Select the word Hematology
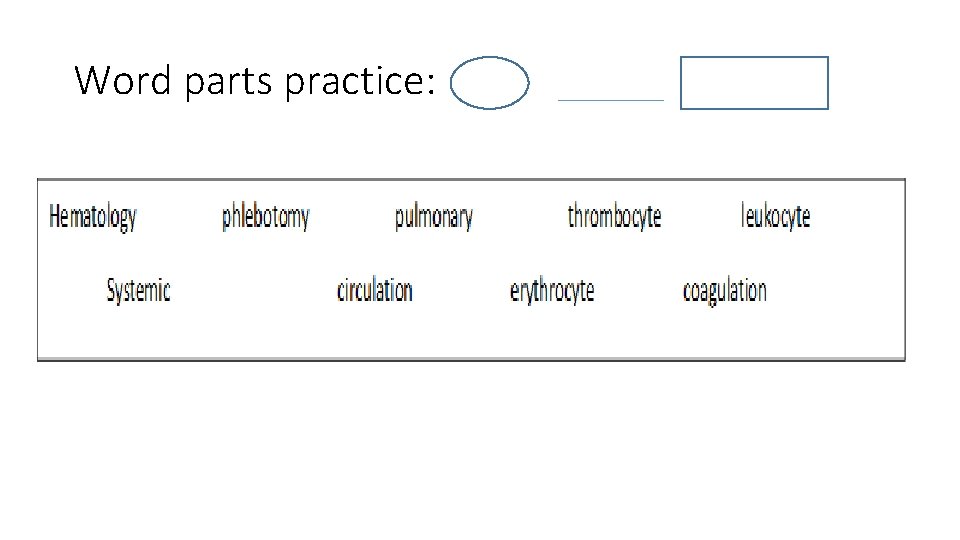The image size is (960, 540). 92,217
